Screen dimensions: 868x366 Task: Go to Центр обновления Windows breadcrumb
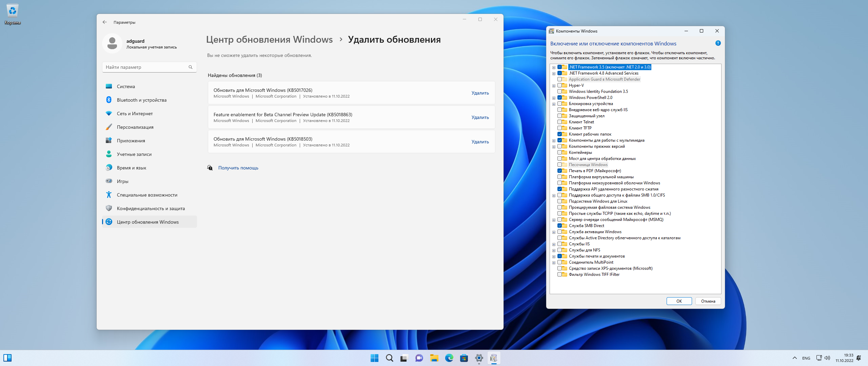pyautogui.click(x=269, y=39)
